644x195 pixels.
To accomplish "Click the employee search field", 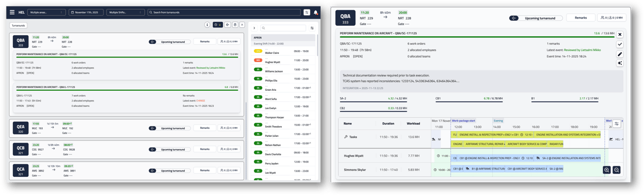I will pyautogui.click(x=283, y=28).
